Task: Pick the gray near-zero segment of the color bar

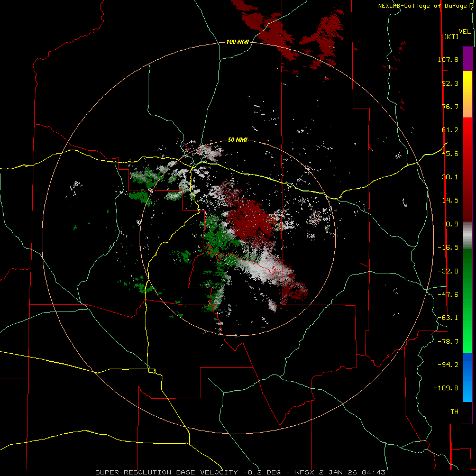Action: coord(467,235)
